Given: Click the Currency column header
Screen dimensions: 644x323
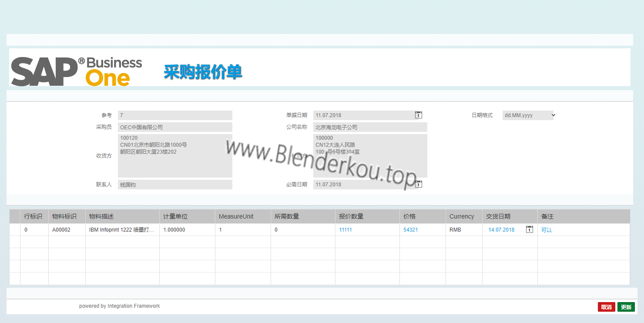Looking at the screenshot, I should pos(464,216).
